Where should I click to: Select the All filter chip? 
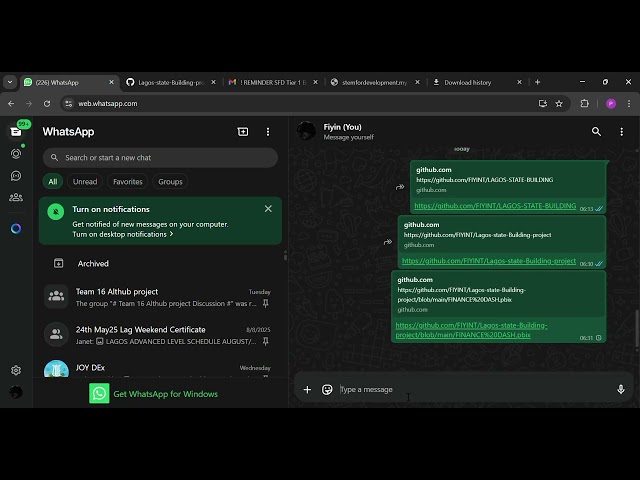pyautogui.click(x=53, y=182)
